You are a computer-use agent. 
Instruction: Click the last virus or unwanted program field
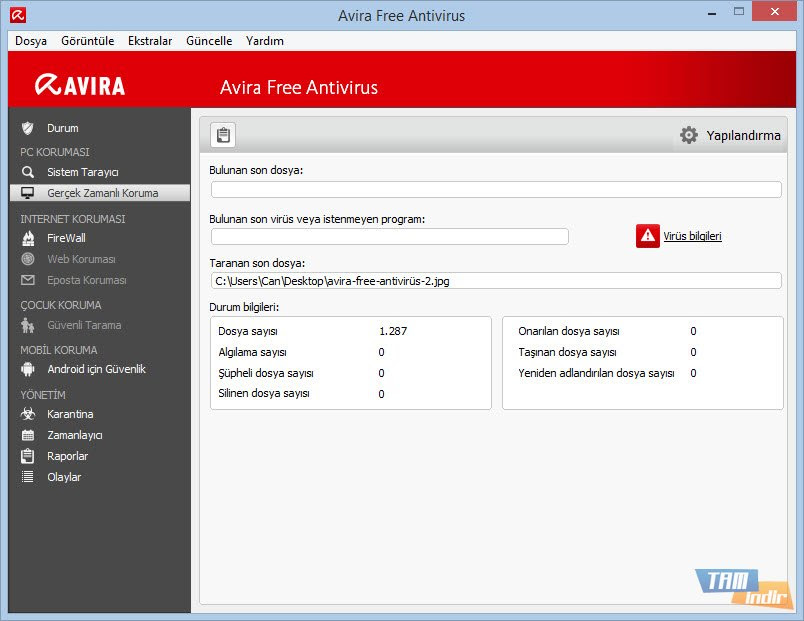point(390,236)
